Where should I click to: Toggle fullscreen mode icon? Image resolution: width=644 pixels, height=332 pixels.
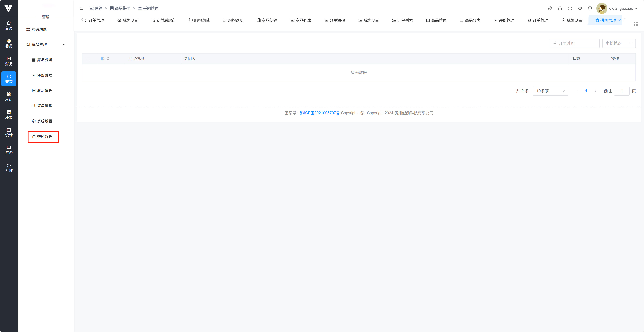click(x=570, y=8)
